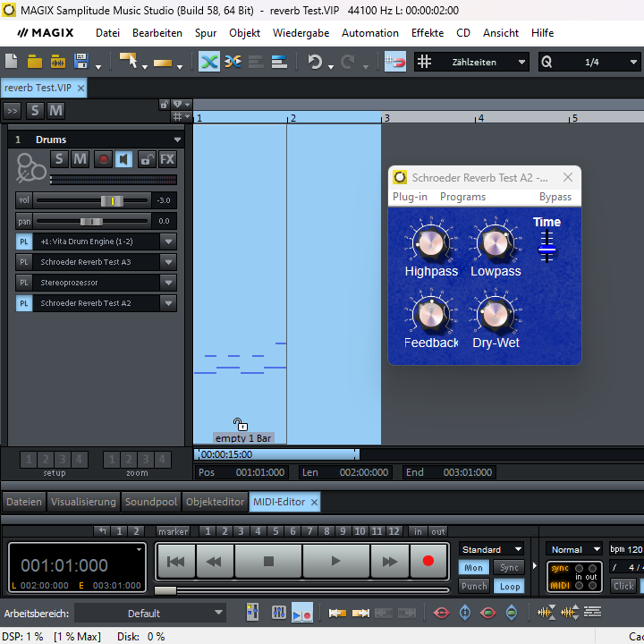Viewport: 644px width, 644px height.
Task: Click the blue ungroup objects stacked bars icon
Action: point(279,62)
